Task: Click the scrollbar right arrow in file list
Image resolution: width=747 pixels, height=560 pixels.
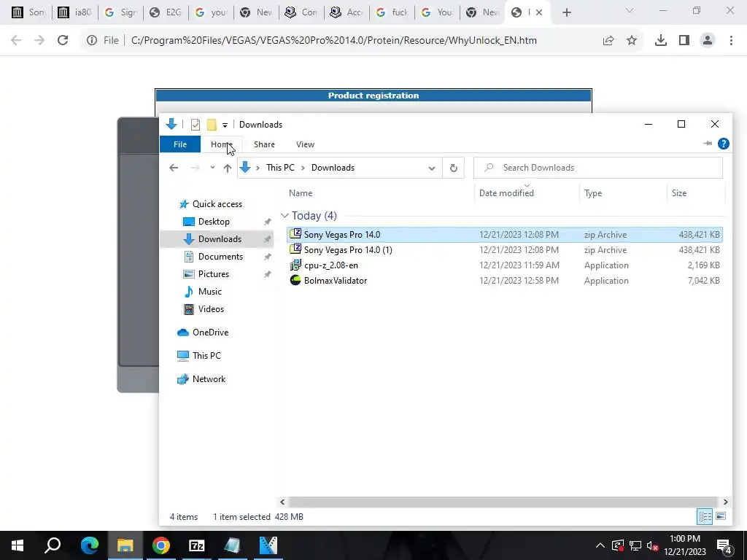Action: (x=725, y=502)
